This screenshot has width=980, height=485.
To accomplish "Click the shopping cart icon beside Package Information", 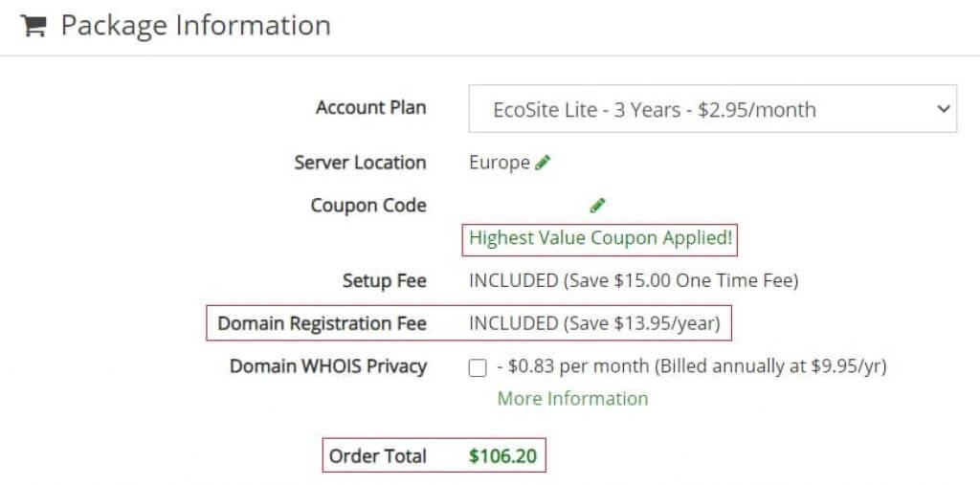I will point(33,26).
